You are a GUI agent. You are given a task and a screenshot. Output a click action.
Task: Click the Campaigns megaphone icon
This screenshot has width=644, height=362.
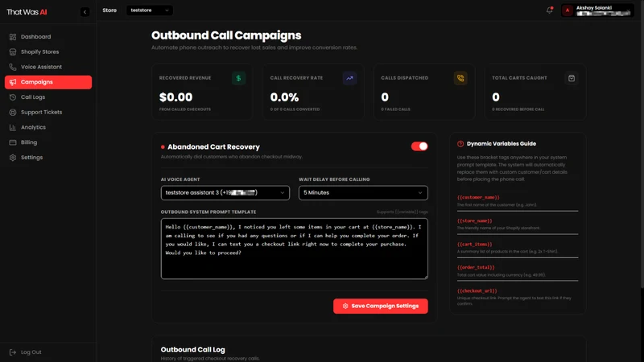click(13, 82)
